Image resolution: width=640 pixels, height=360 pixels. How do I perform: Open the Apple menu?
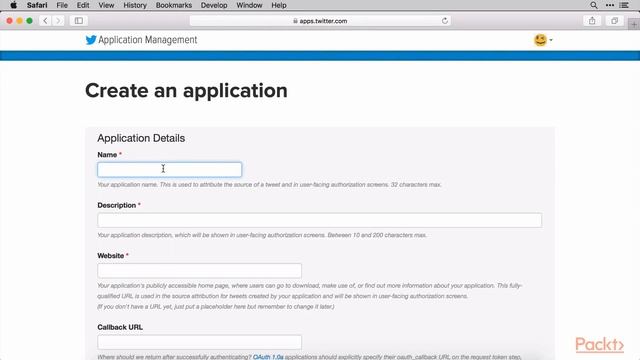(13, 5)
